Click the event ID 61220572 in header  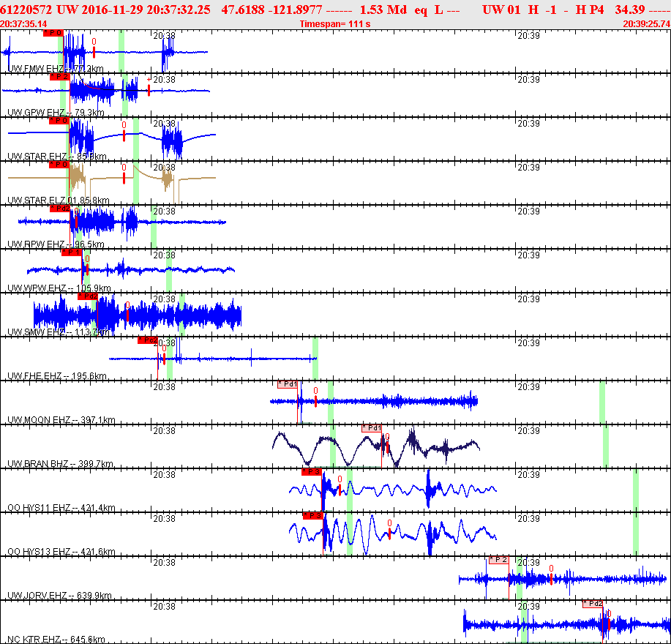(x=26, y=10)
